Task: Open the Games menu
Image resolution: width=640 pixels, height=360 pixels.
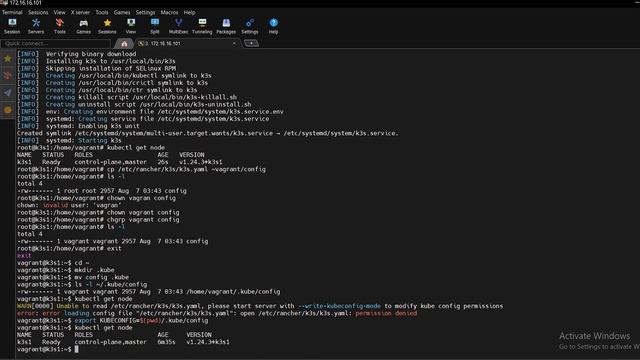Action: point(122,12)
